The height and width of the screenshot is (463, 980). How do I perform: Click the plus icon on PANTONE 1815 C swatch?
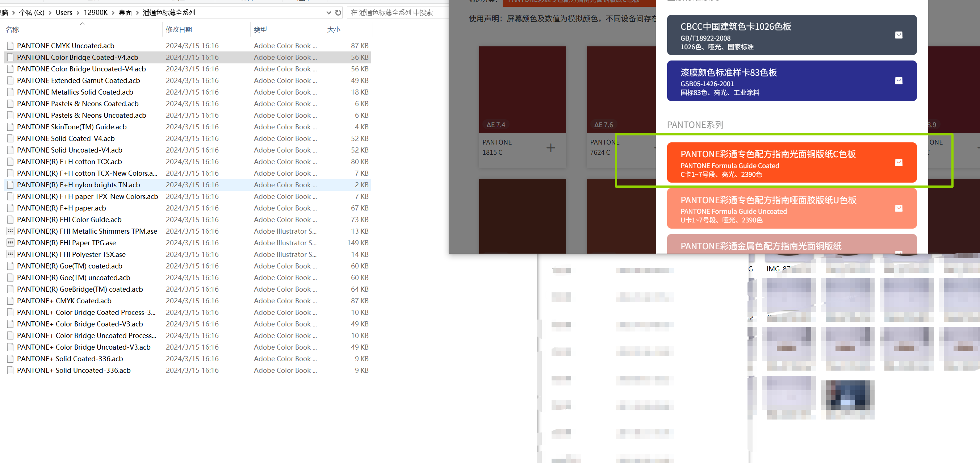pos(550,149)
